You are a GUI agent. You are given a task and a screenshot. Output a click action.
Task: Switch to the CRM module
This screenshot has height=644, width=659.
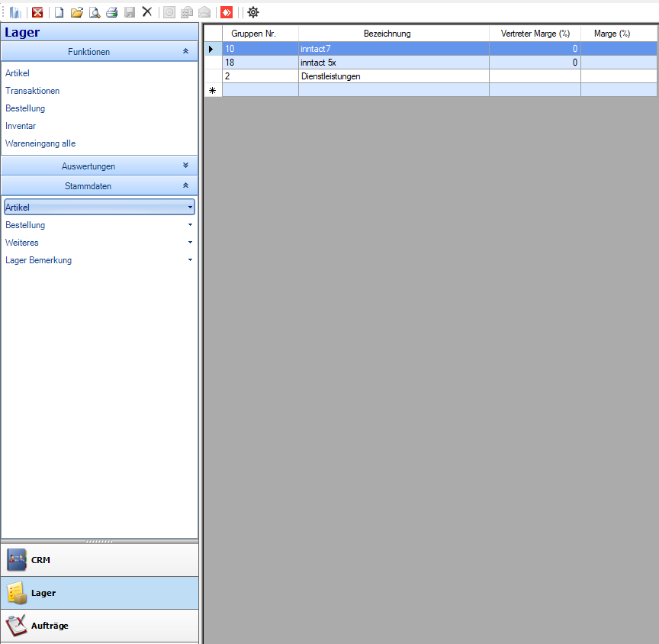[100, 560]
